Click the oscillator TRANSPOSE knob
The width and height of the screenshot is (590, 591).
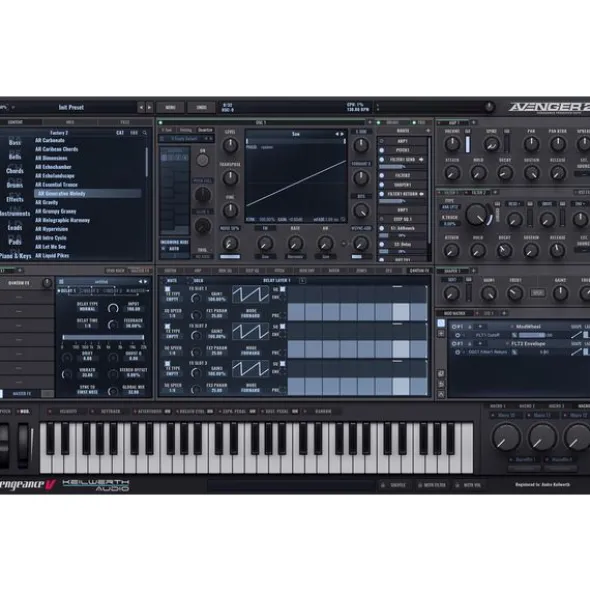[230, 178]
